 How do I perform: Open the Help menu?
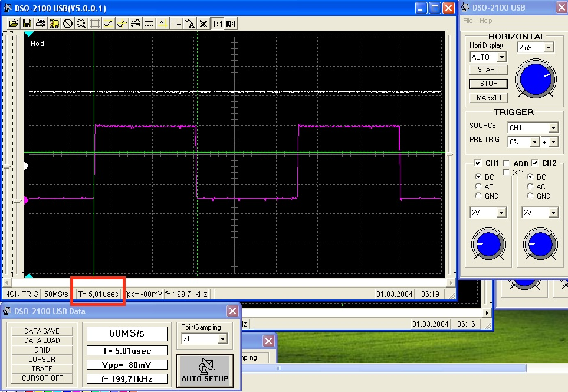(486, 21)
